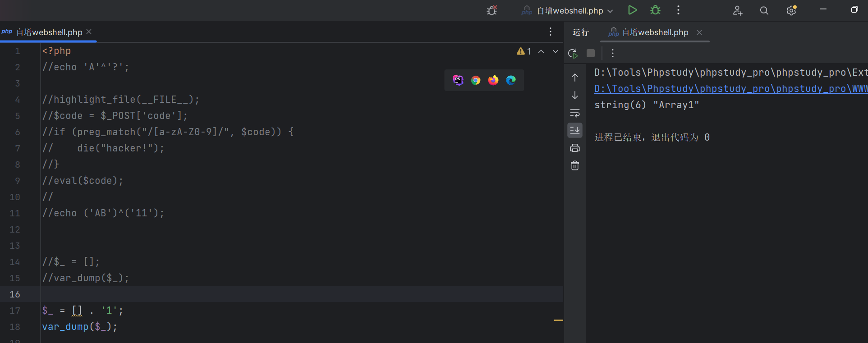
Task: Open the run configuration dropdown 自增webshell.php
Action: [x=567, y=10]
